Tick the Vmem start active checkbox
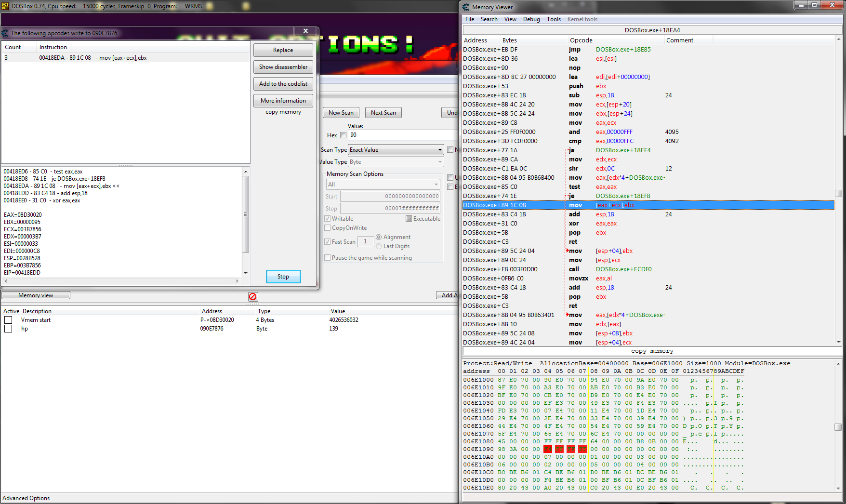846x504 pixels. pyautogui.click(x=8, y=320)
